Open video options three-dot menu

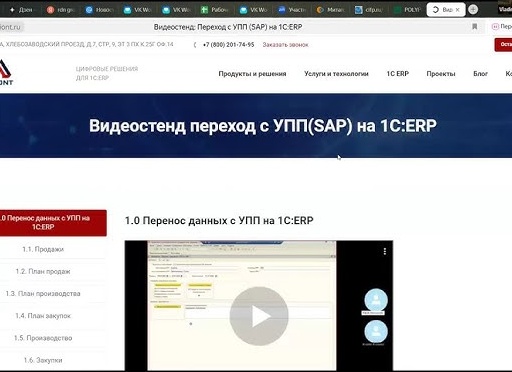tap(385, 251)
